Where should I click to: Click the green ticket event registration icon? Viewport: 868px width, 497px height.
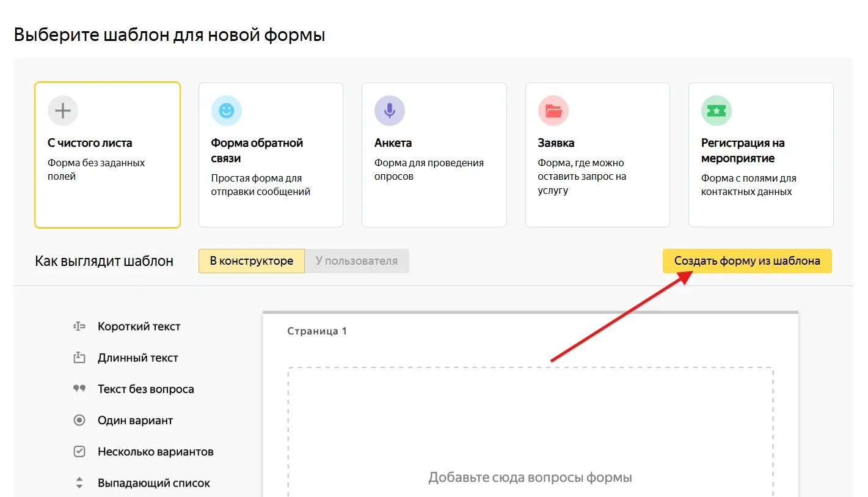pyautogui.click(x=717, y=111)
